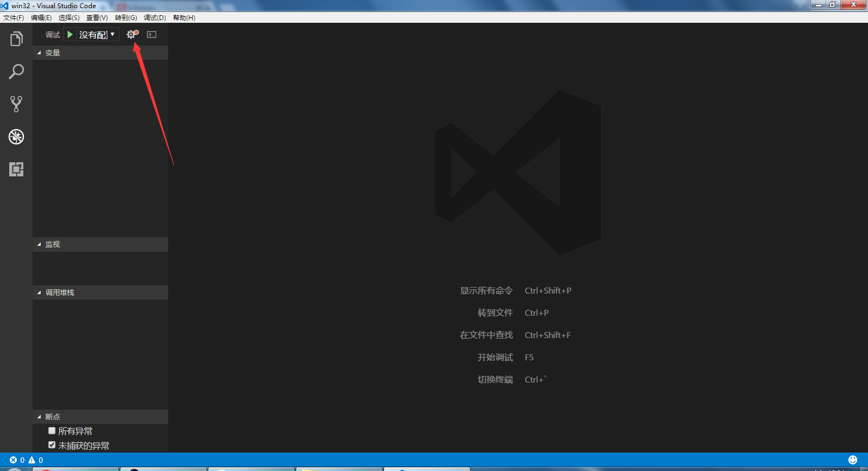Click the smiley feedback icon in status bar
868x471 pixels.
tap(853, 460)
